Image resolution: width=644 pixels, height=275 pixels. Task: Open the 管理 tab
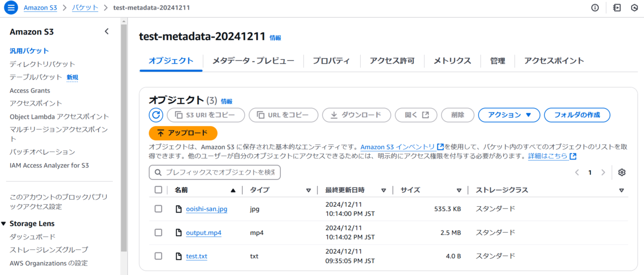[497, 61]
